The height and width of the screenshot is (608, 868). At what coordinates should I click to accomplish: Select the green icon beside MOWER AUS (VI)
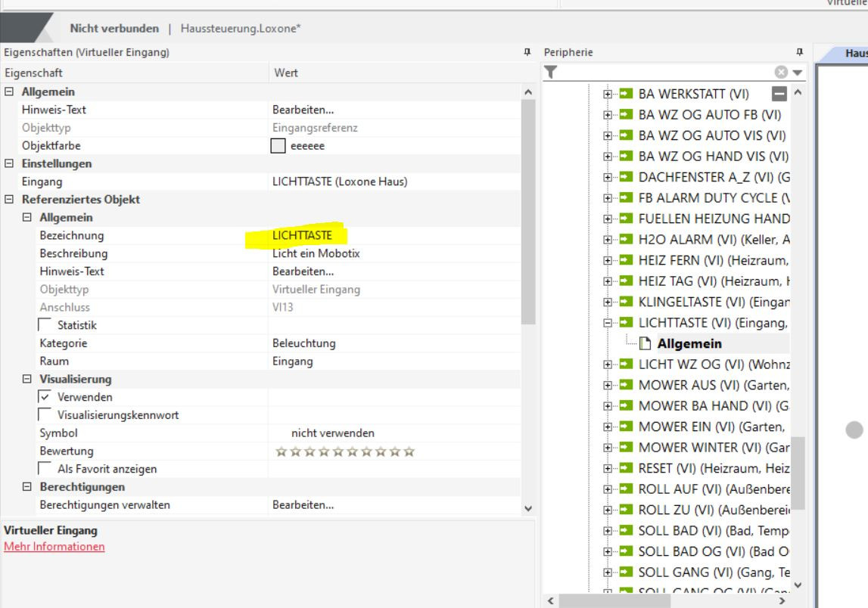pos(626,385)
